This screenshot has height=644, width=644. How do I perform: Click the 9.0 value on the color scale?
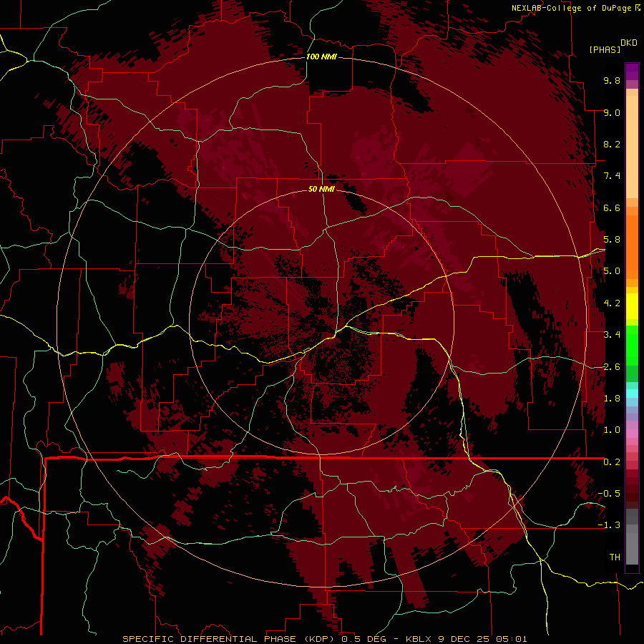(x=612, y=112)
